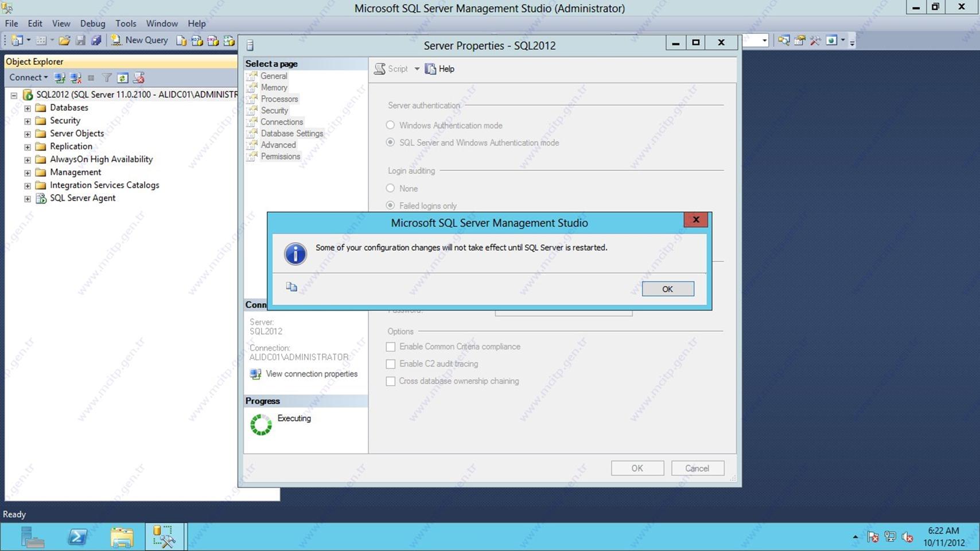Click the copy message icon in dialog

click(x=291, y=286)
